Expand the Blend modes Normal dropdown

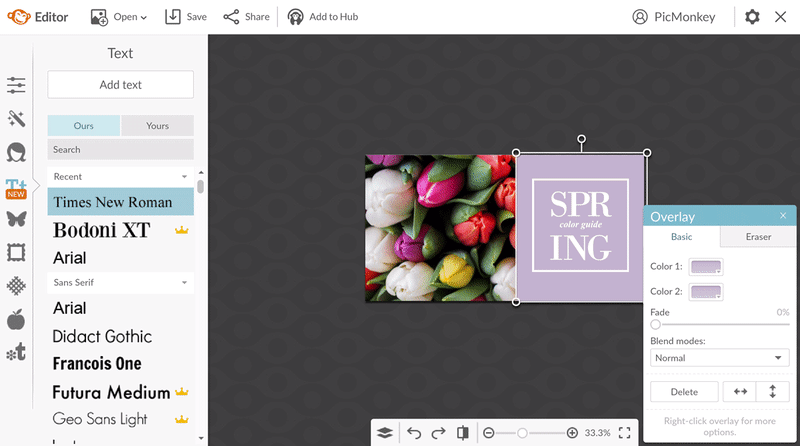point(719,358)
